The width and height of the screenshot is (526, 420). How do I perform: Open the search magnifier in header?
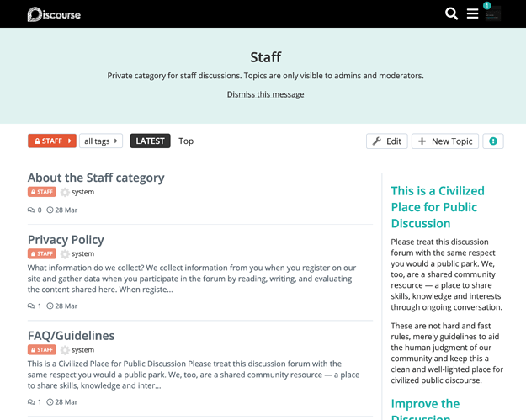pyautogui.click(x=452, y=13)
